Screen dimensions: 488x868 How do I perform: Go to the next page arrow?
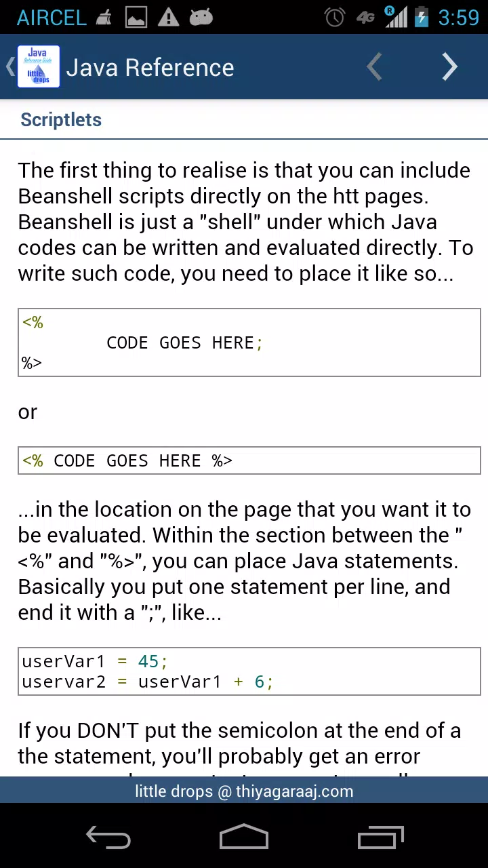450,67
